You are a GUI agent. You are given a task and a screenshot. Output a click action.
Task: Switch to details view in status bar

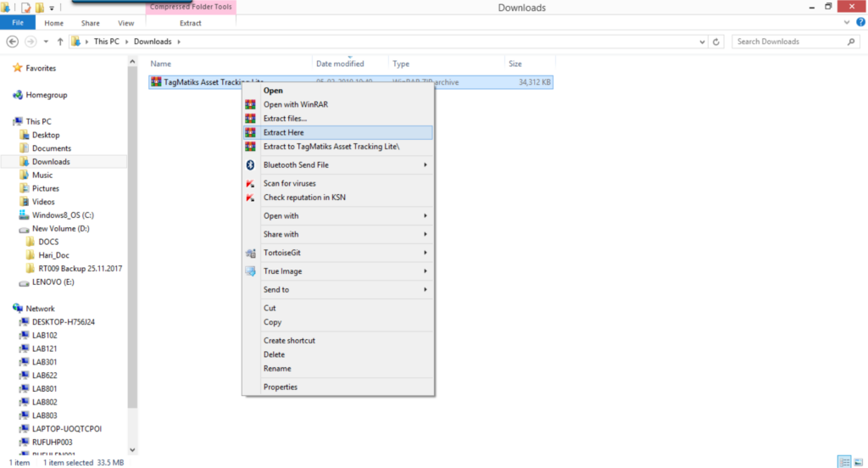[844, 462]
